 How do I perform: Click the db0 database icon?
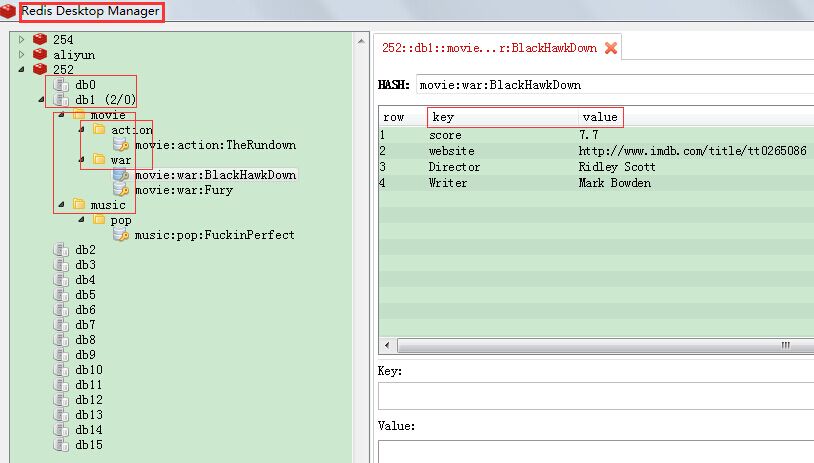coord(61,85)
